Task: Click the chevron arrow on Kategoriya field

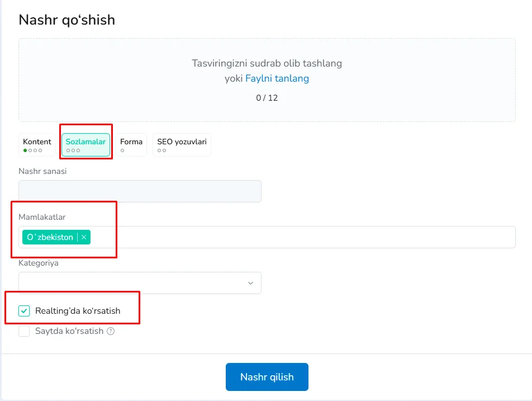Action: tap(250, 283)
